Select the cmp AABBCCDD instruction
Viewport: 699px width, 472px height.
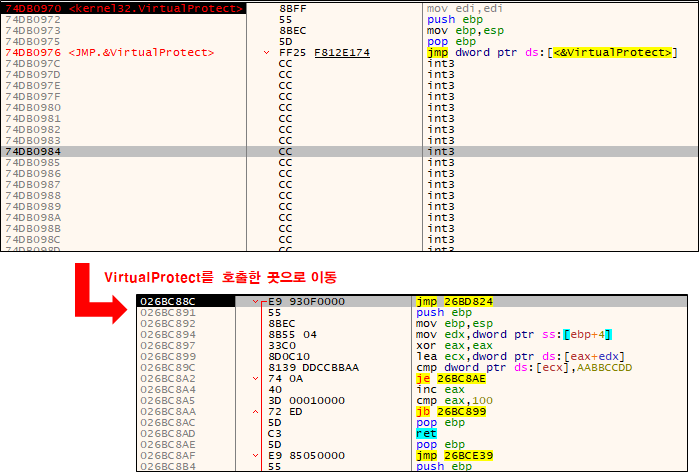(x=524, y=367)
